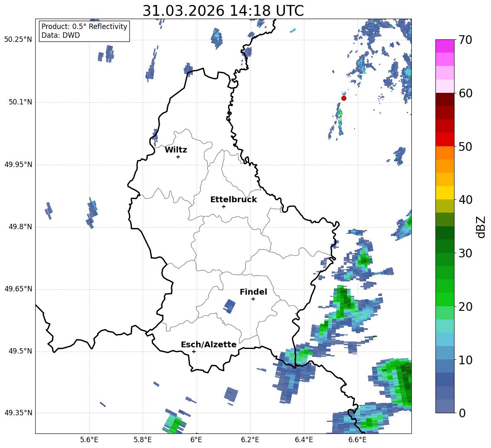Select the Ettelbruck label on the map
The width and height of the screenshot is (491, 448).
click(233, 200)
